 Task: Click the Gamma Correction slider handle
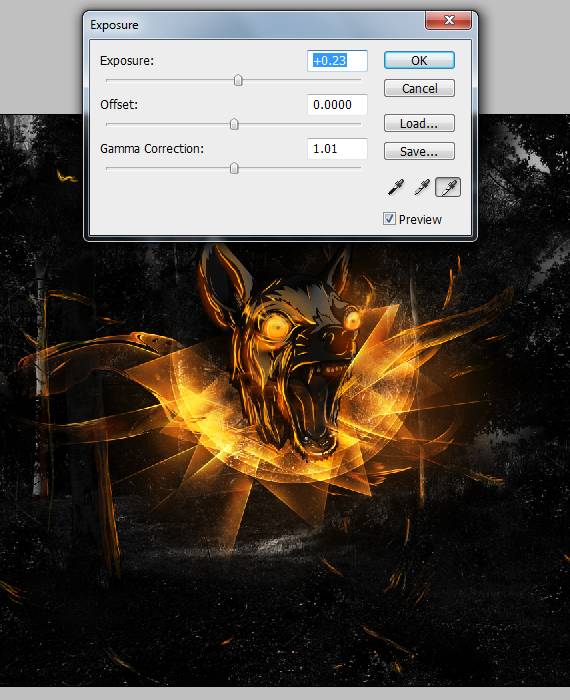pyautogui.click(x=234, y=168)
